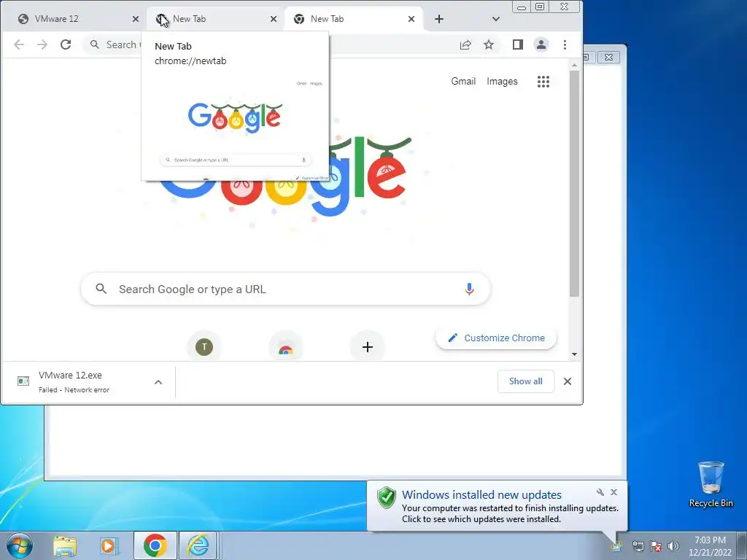Screen dimensions: 747x560
Task: Open the Gmail link
Action: click(463, 82)
